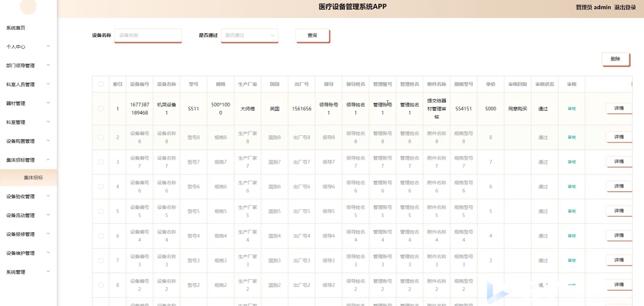Click the 规格7 cell

(220, 162)
